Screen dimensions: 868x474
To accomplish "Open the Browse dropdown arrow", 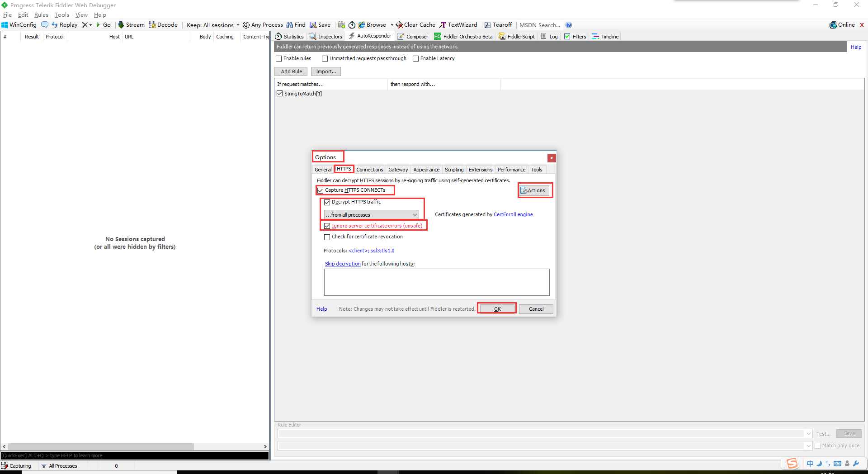I will [x=392, y=25].
